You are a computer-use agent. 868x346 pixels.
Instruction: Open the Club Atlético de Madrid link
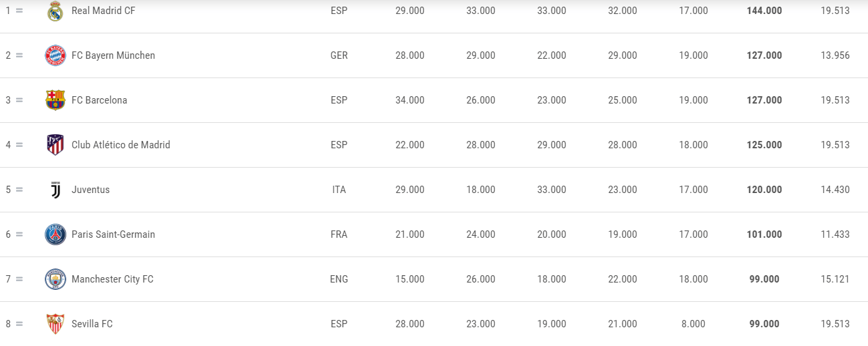pyautogui.click(x=120, y=145)
